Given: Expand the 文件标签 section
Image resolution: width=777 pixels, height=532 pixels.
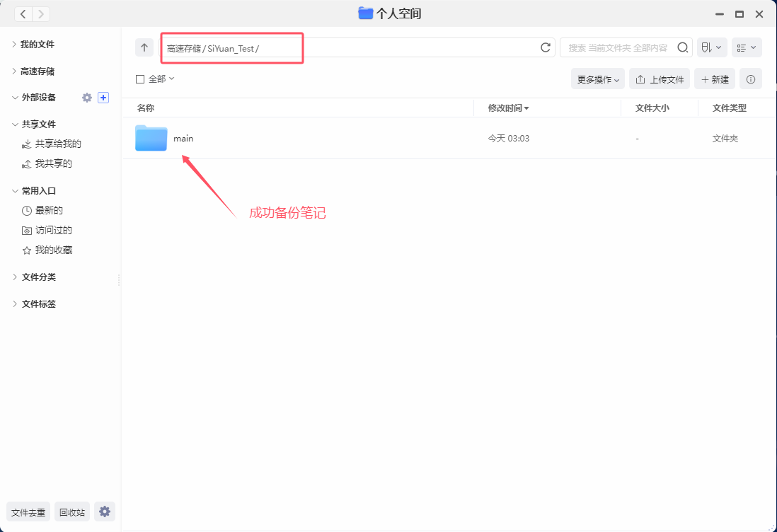Looking at the screenshot, I should [15, 304].
